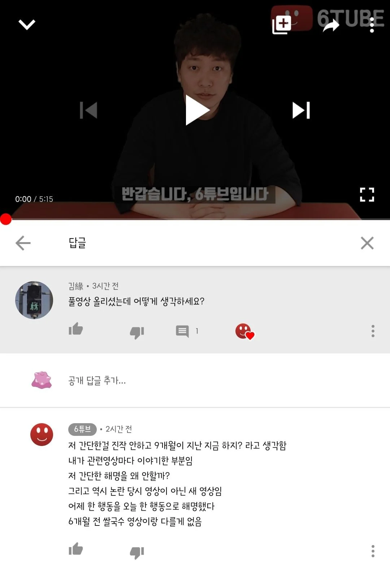Like the 6튜브 reply
This screenshot has width=390, height=588.
76,549
